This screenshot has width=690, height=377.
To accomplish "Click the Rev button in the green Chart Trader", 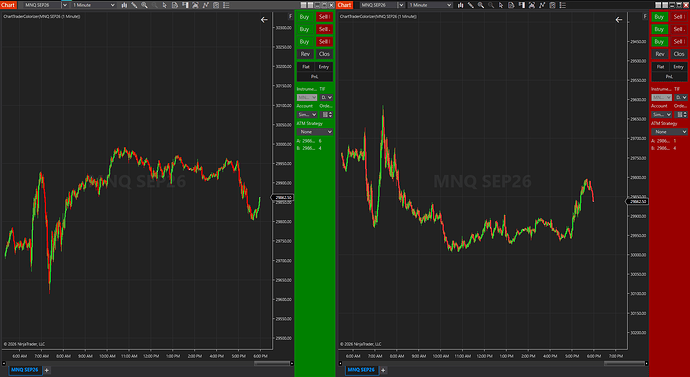I will tap(305, 54).
